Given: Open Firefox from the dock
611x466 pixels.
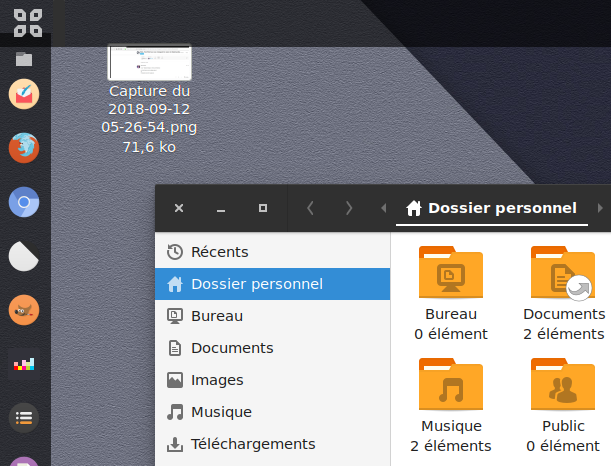Looking at the screenshot, I should (x=24, y=148).
